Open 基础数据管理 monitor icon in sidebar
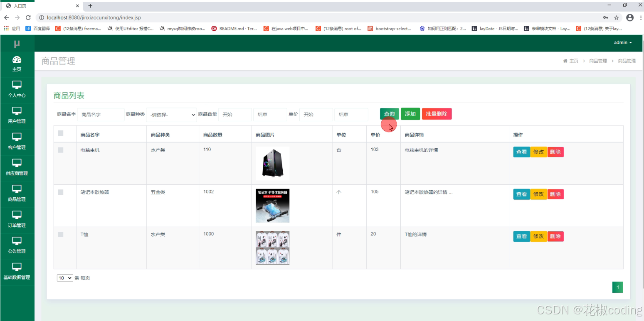Screen dimensions: 644x321 (x=17, y=267)
